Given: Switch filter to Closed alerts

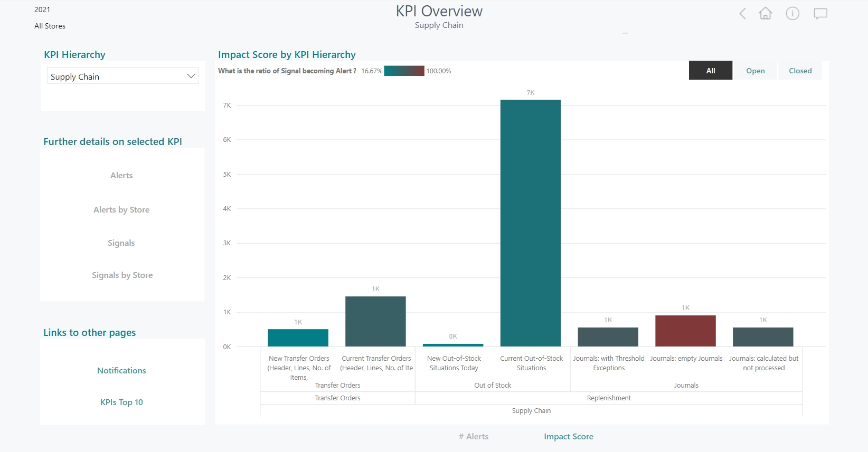Looking at the screenshot, I should (x=800, y=71).
